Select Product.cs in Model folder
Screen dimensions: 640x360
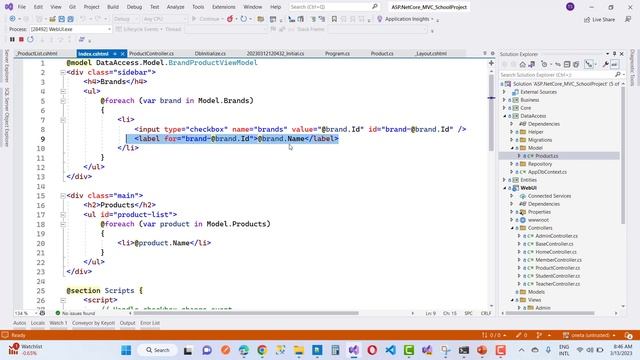pos(546,156)
